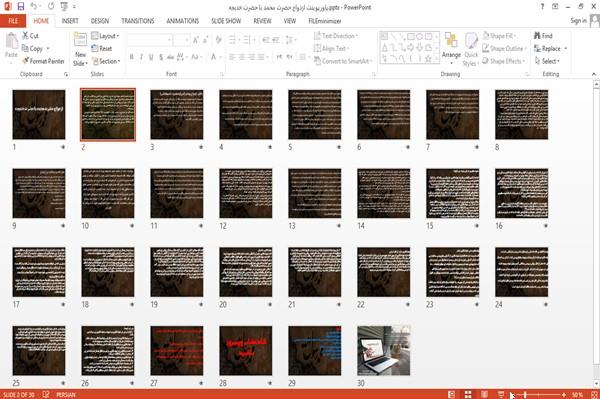Screen dimensions: 600x399
Task: Expand the Layout dropdown
Action: point(105,36)
